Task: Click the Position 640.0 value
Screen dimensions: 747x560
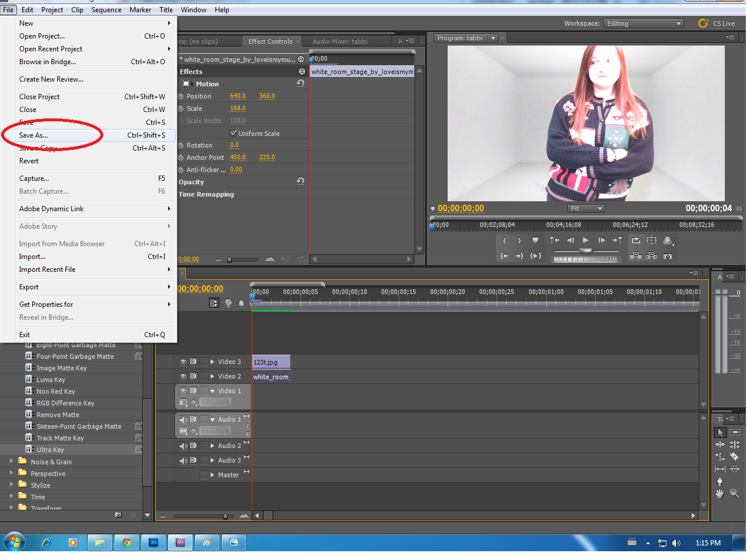Action: pyautogui.click(x=238, y=96)
